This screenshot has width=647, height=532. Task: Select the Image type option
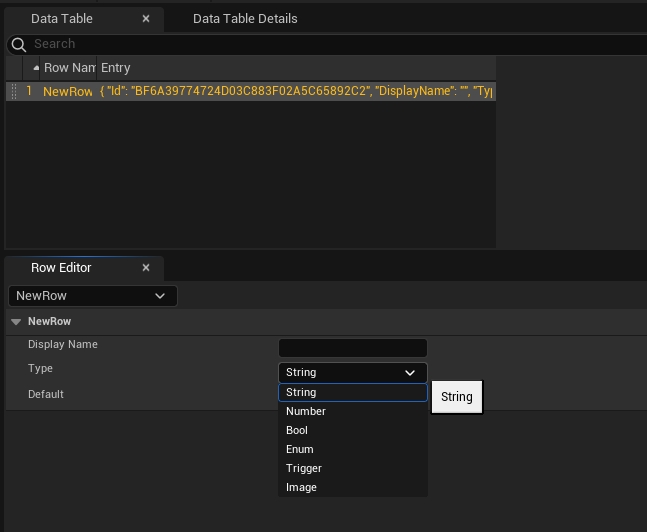301,487
